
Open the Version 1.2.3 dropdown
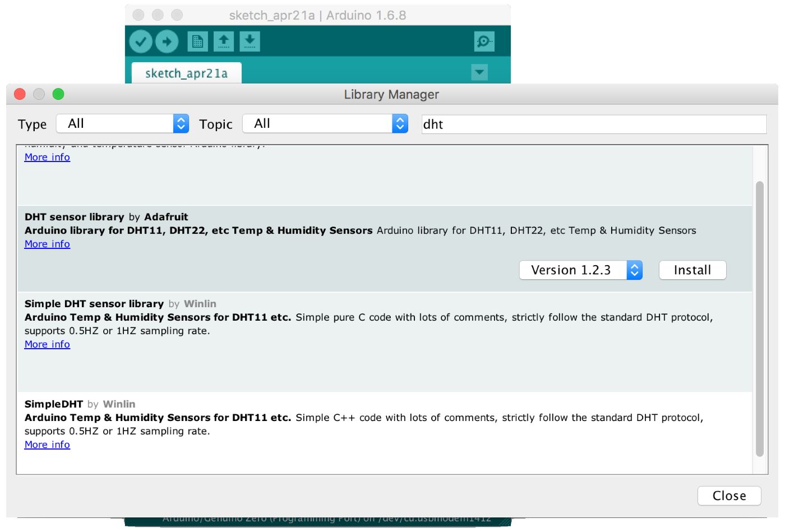tap(581, 270)
